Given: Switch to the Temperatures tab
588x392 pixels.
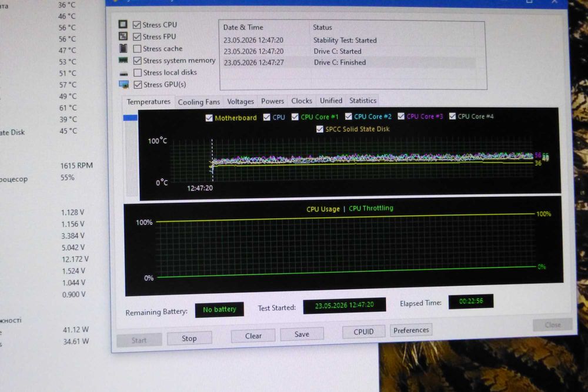Looking at the screenshot, I should (149, 102).
